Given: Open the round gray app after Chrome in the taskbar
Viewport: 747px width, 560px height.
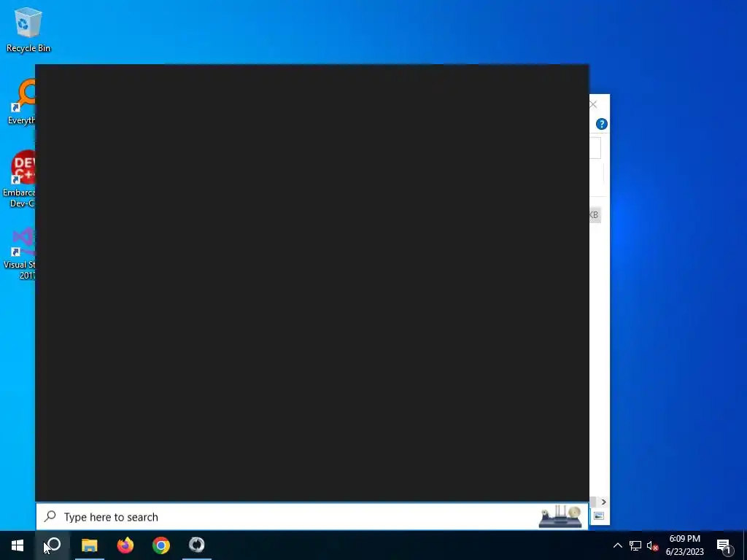Looking at the screenshot, I should (197, 545).
